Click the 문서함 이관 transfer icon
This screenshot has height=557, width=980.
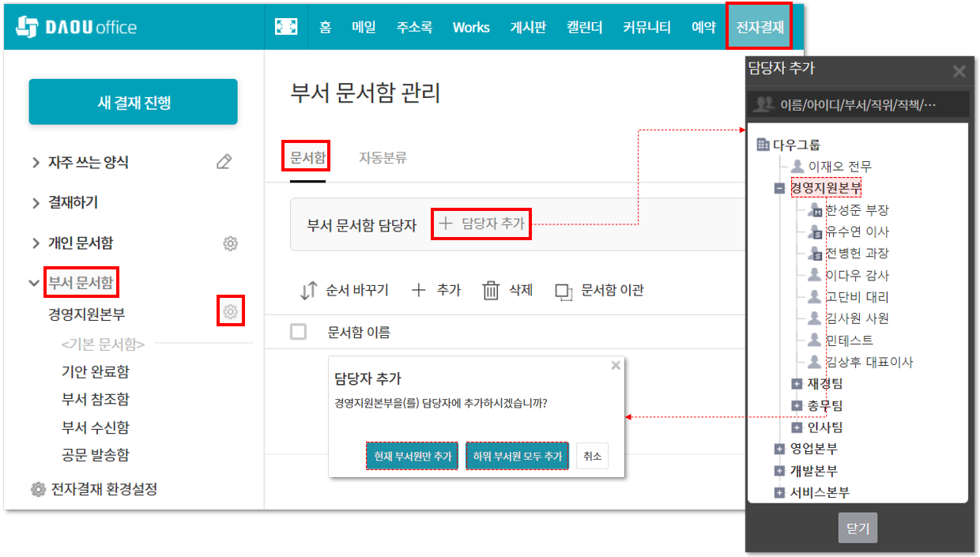[563, 291]
